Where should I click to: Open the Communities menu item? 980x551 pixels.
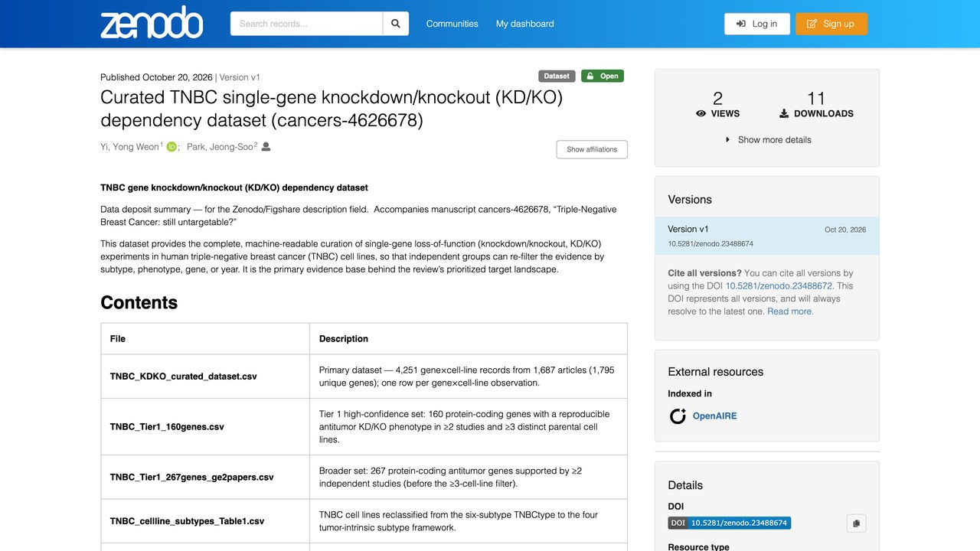pyautogui.click(x=452, y=24)
